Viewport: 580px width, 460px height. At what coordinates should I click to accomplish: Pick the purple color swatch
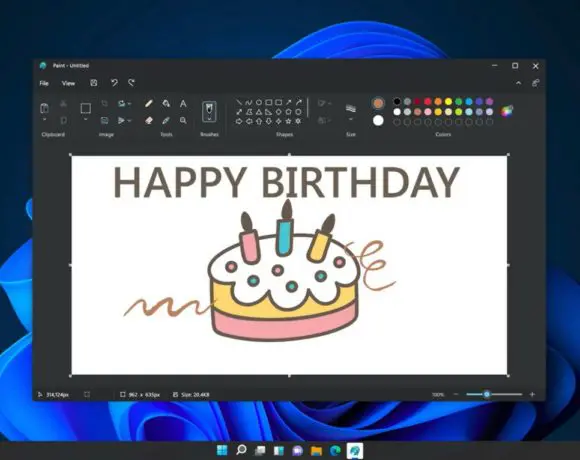coord(489,101)
